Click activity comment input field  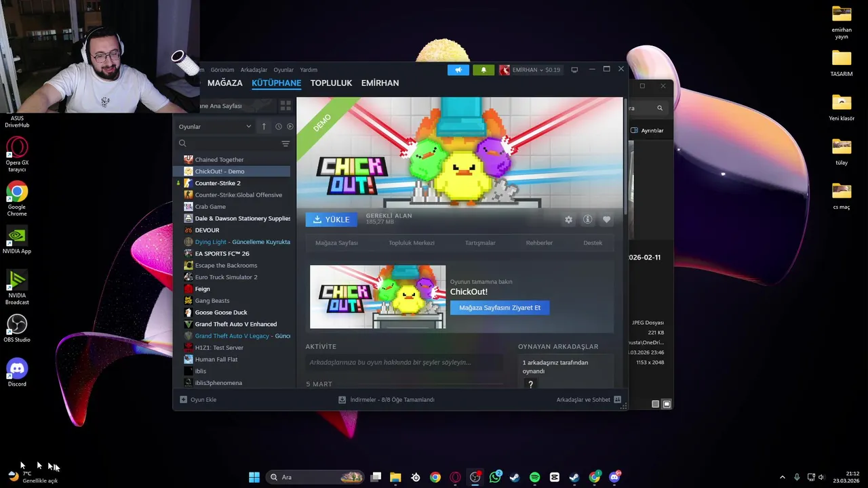(404, 363)
